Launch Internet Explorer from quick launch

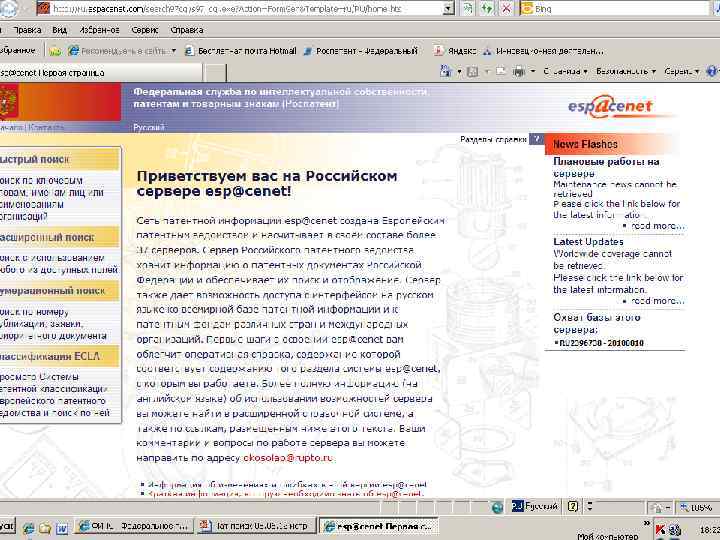(28, 528)
